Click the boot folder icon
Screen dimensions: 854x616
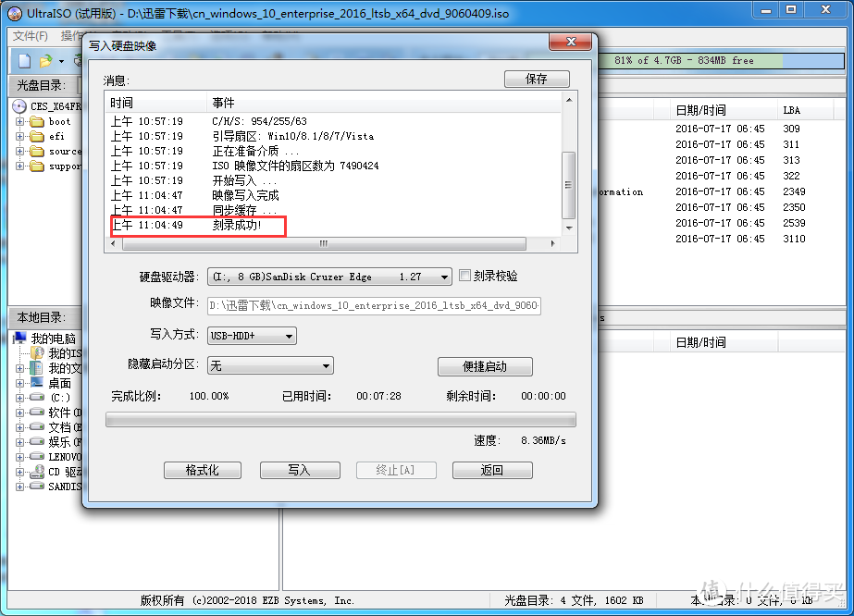[x=37, y=121]
